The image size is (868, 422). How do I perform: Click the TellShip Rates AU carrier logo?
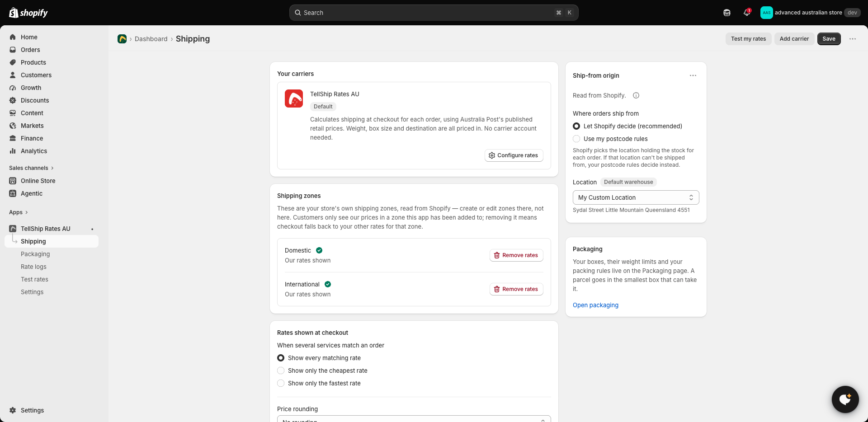pos(294,98)
